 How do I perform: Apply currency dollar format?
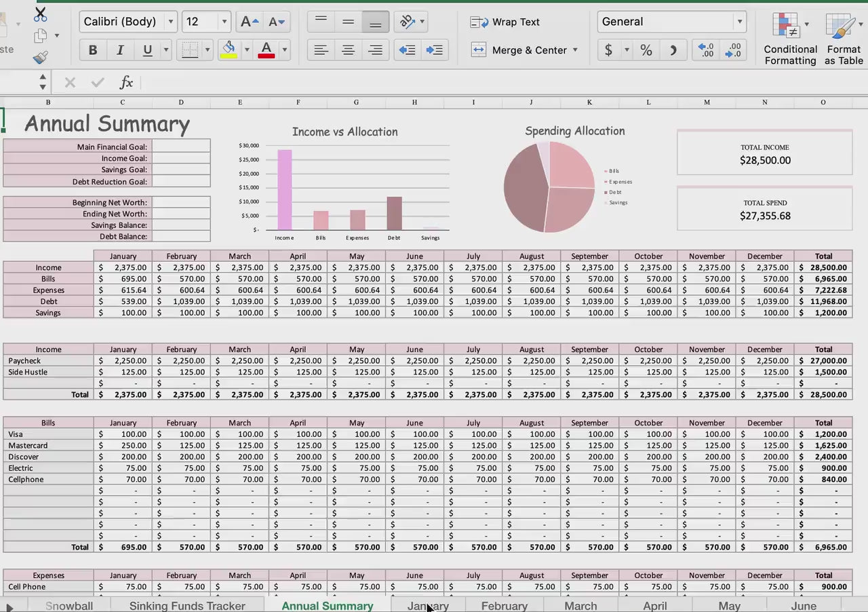tap(609, 50)
